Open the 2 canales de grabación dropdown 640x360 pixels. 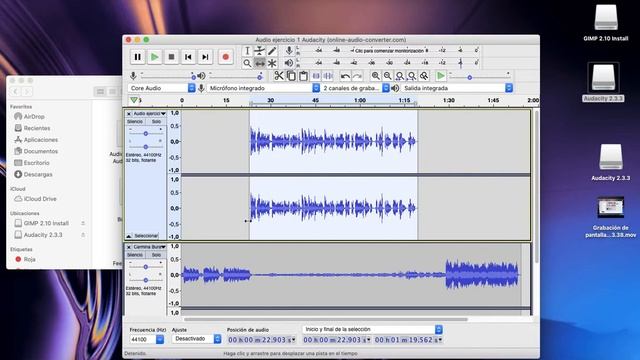point(356,88)
